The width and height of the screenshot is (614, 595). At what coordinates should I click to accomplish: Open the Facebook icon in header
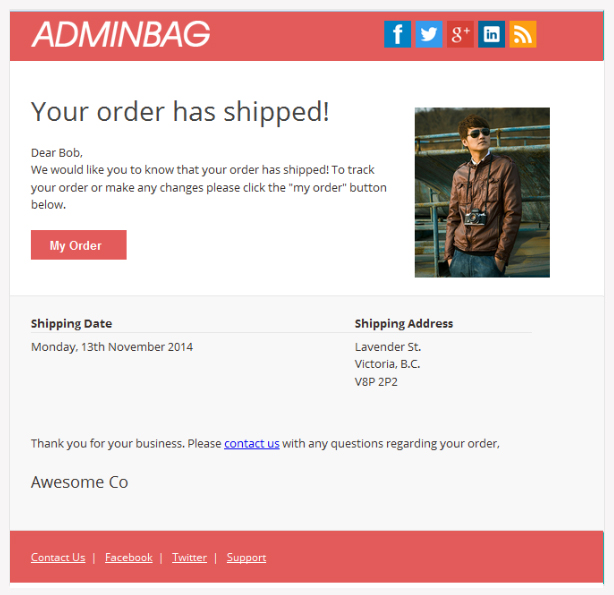coord(397,34)
